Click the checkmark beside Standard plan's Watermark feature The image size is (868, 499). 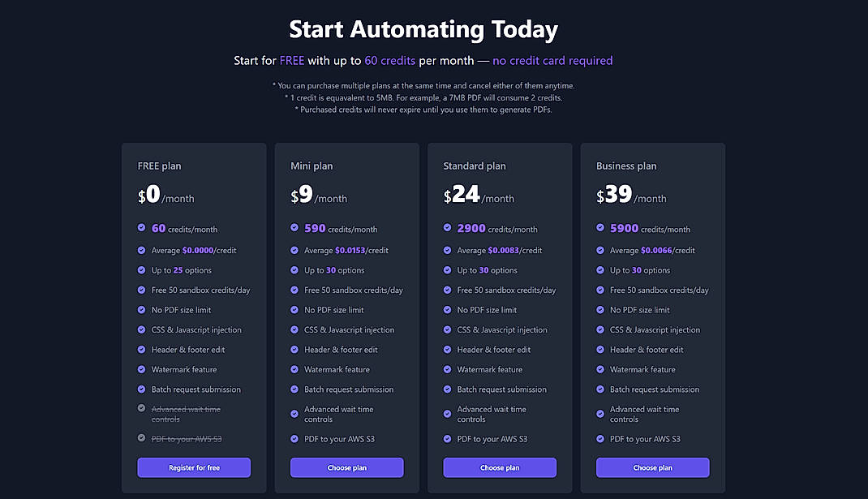tap(447, 369)
